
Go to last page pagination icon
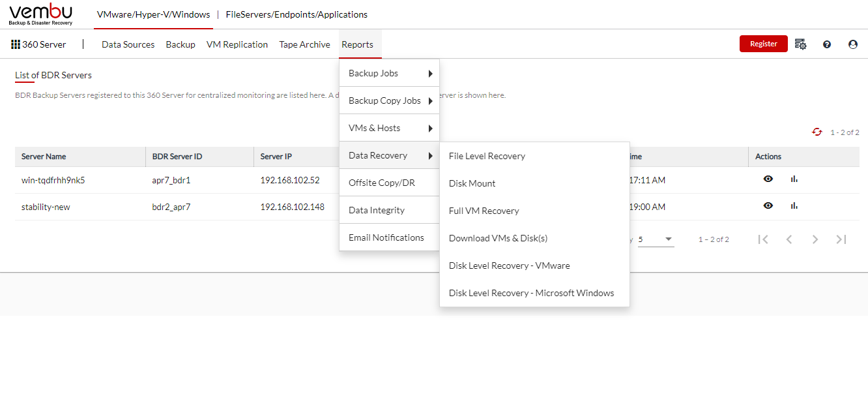point(841,239)
